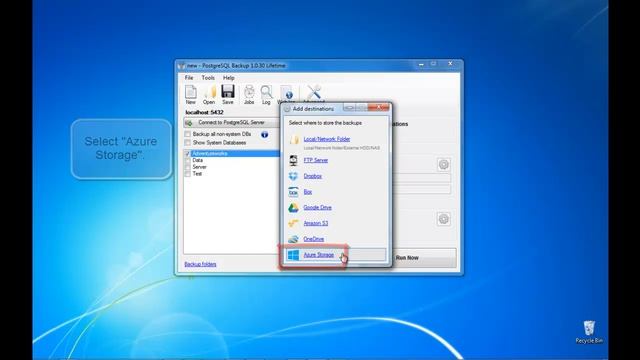Select the FTP Server link
This screenshot has width=640, height=360.
(x=316, y=160)
